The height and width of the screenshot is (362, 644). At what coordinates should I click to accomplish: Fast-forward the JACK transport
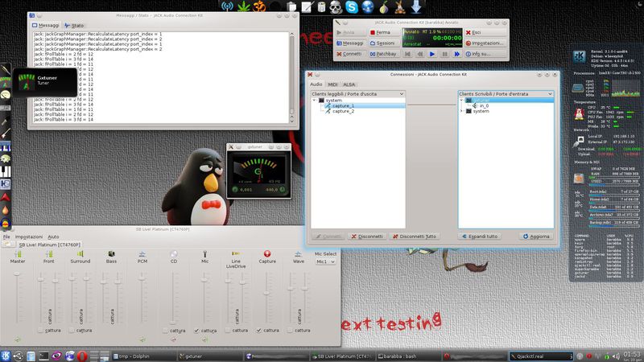[456, 54]
